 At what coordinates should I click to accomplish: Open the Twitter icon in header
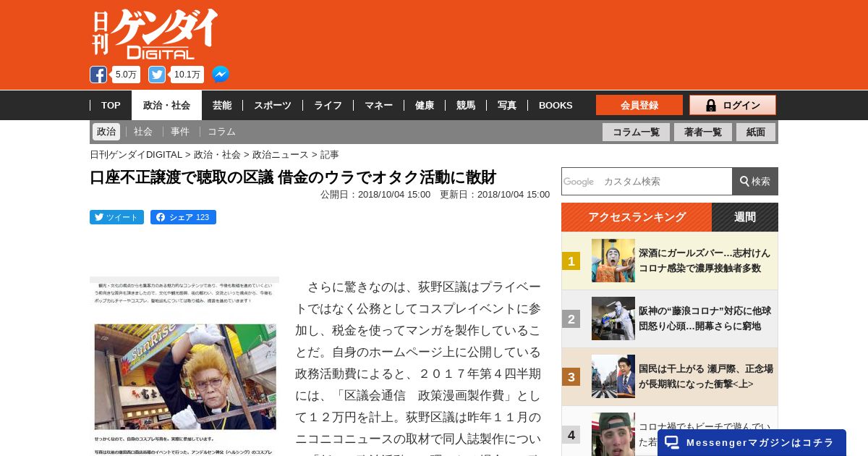point(157,75)
